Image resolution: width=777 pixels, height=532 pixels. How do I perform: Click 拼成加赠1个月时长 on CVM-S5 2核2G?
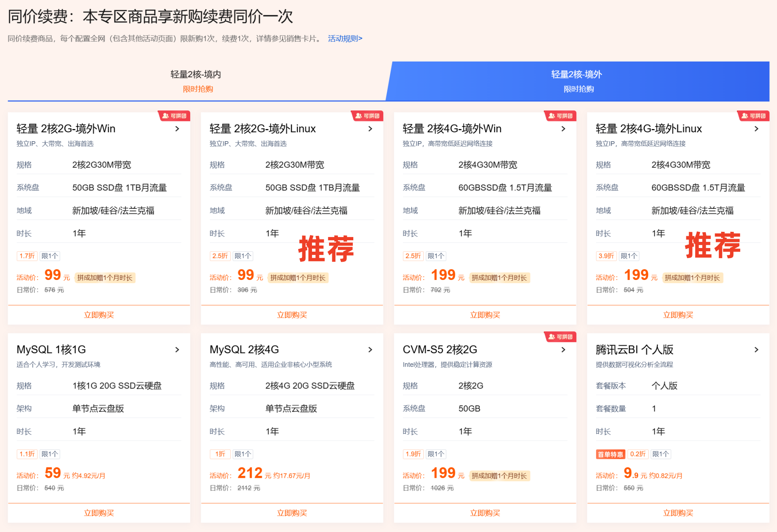[499, 476]
